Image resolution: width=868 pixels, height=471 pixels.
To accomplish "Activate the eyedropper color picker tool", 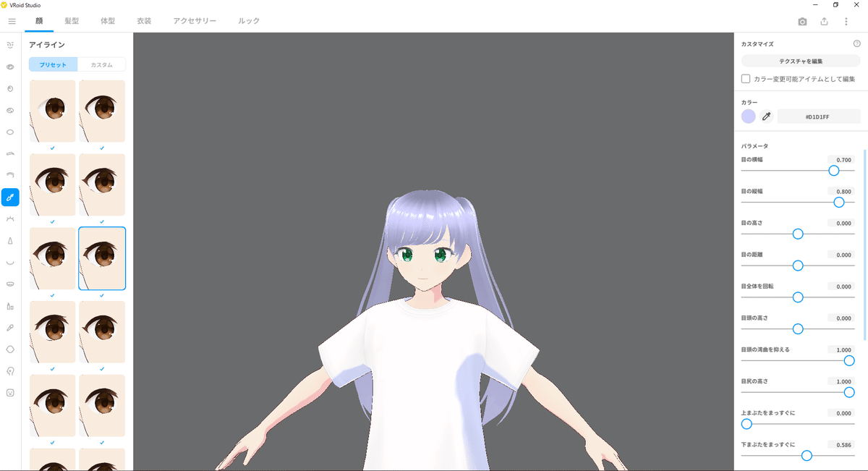I will [766, 116].
